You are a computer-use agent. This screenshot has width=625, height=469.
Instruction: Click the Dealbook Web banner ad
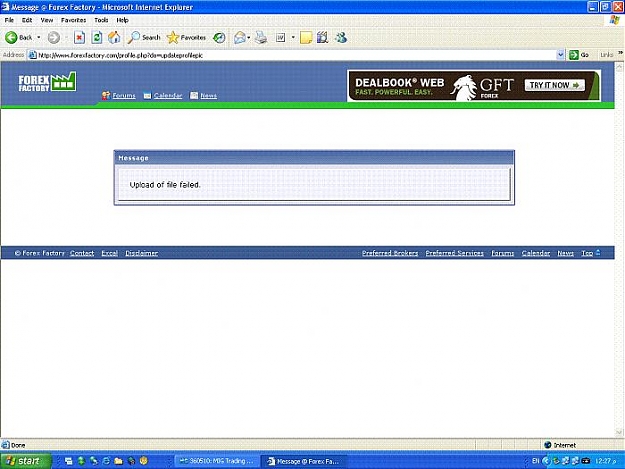click(474, 86)
